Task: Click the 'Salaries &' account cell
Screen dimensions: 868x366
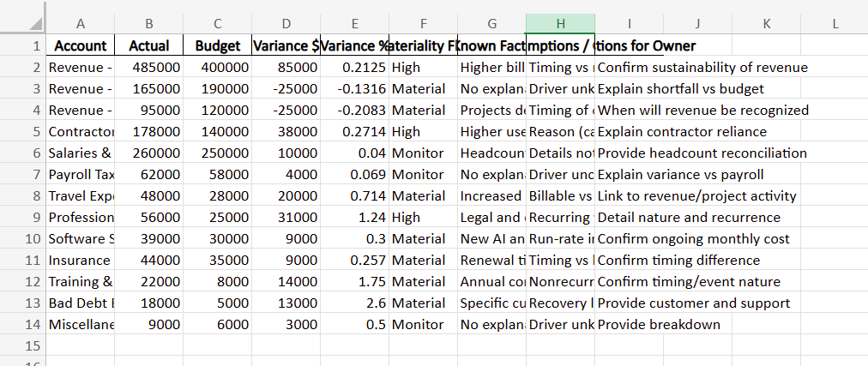Action: click(x=81, y=153)
